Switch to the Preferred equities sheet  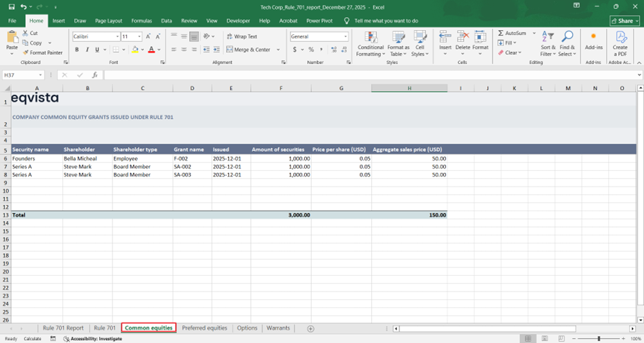click(204, 328)
